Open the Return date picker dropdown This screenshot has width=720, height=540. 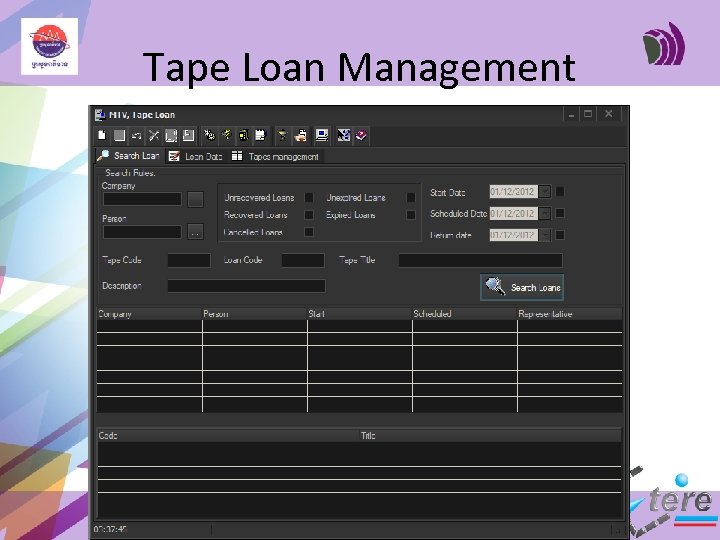545,235
